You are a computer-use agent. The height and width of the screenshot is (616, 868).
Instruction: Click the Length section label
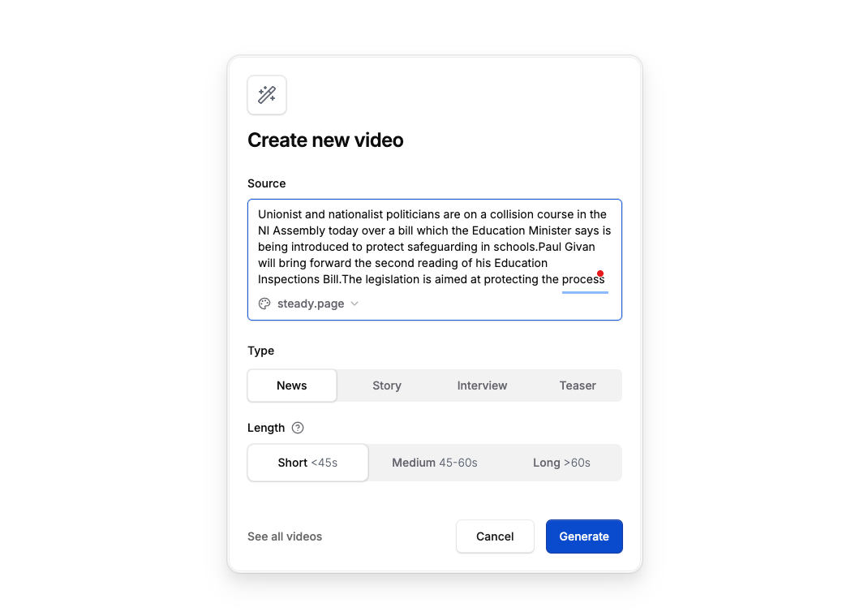tap(266, 428)
